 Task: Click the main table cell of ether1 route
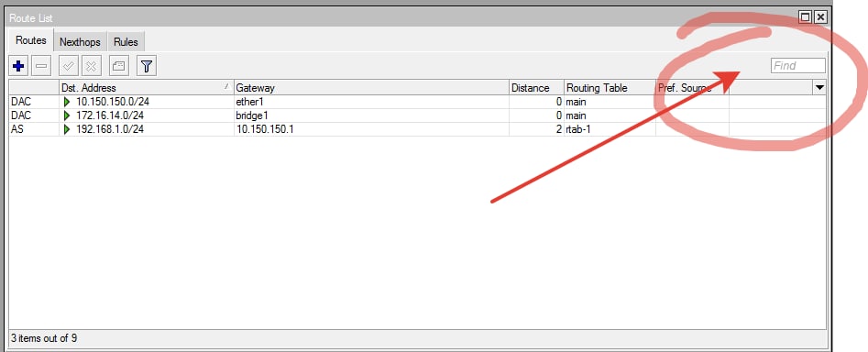click(x=610, y=102)
